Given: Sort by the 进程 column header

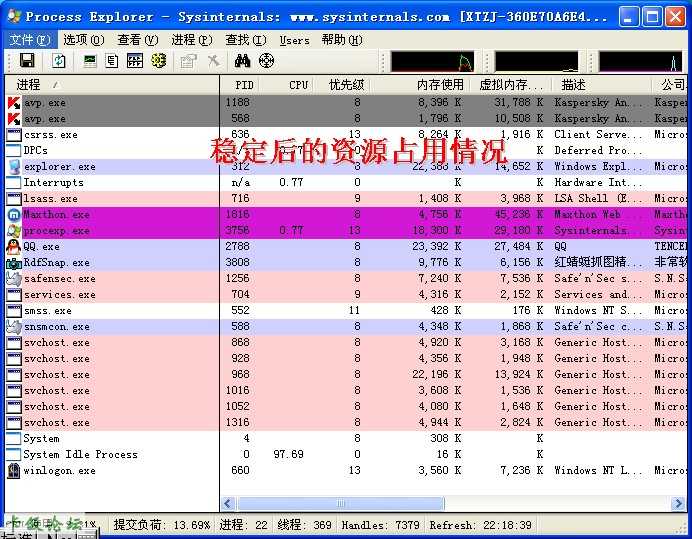Looking at the screenshot, I should pyautogui.click(x=112, y=85).
